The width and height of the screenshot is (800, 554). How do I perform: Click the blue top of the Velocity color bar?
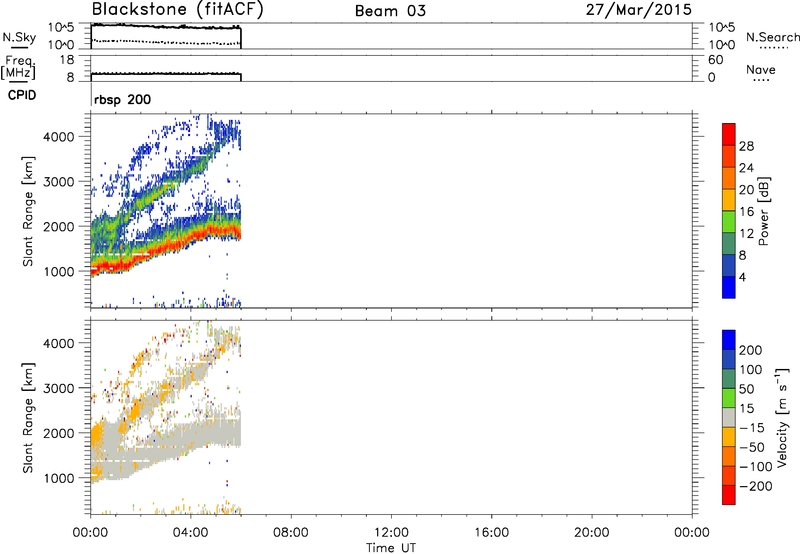point(729,340)
